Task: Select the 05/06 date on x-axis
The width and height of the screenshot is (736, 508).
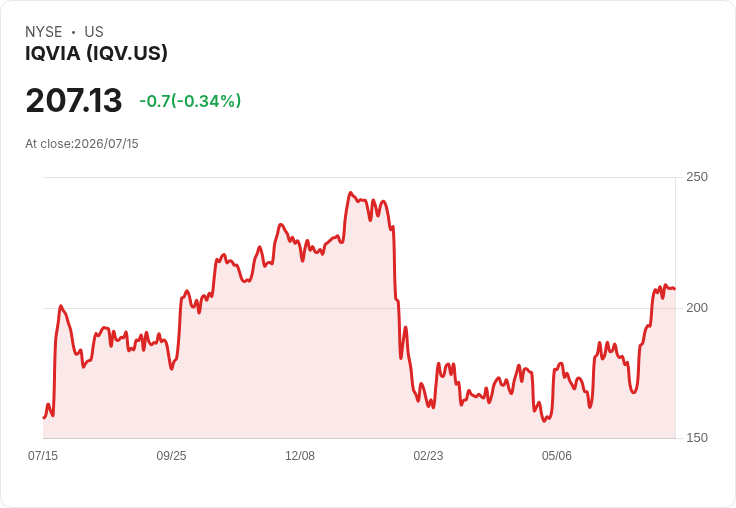Action: pos(557,455)
